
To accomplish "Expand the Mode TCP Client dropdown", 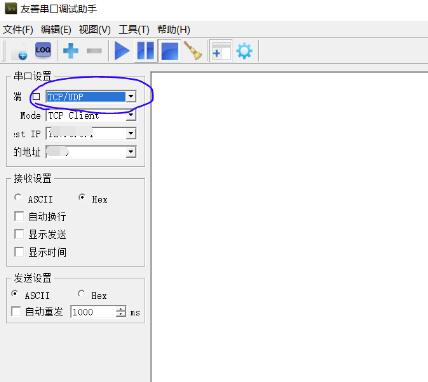I will (131, 115).
